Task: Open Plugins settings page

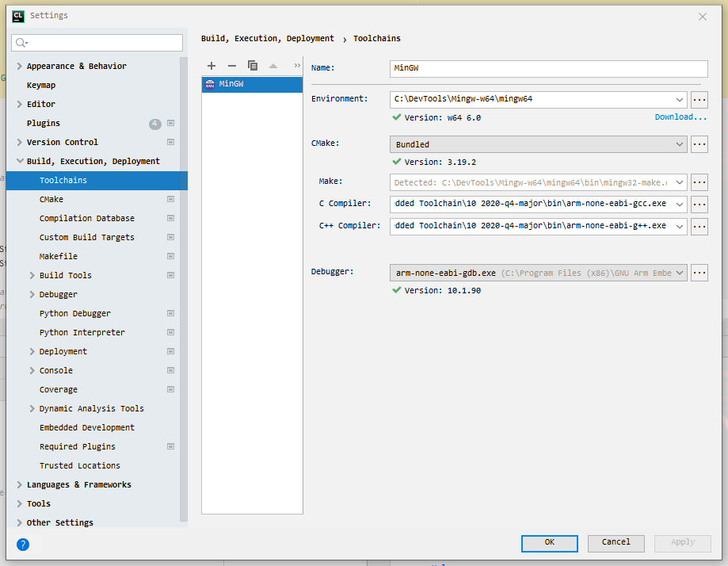Action: [x=44, y=124]
